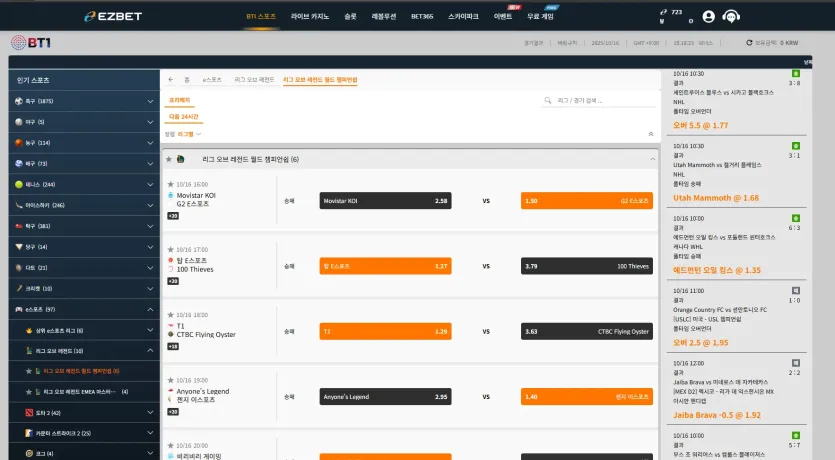This screenshot has height=460, width=835.
Task: Select the 프리매치 tab
Action: (x=179, y=100)
